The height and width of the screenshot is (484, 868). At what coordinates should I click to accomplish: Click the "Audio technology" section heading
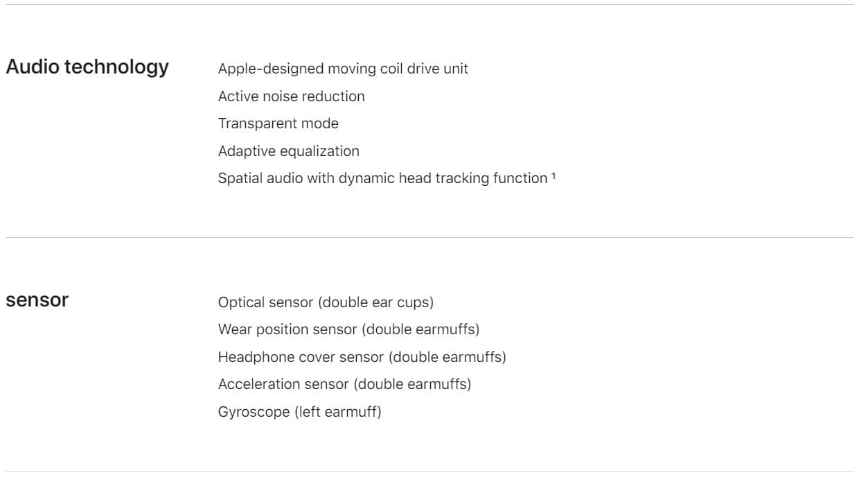[87, 67]
